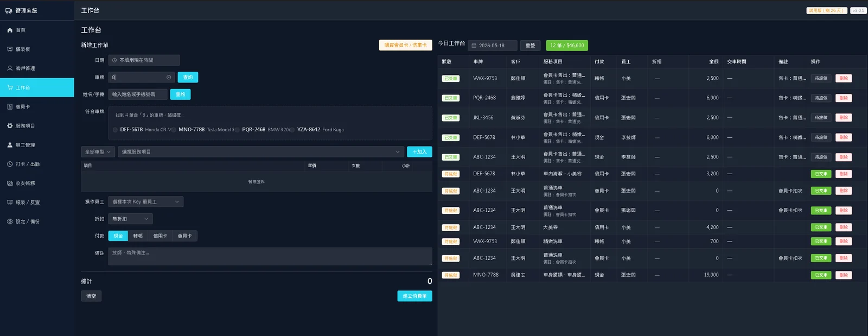This screenshot has height=336, width=868.
Task: Click the green 12 筆 / $46,600 summary badge
Action: (567, 46)
